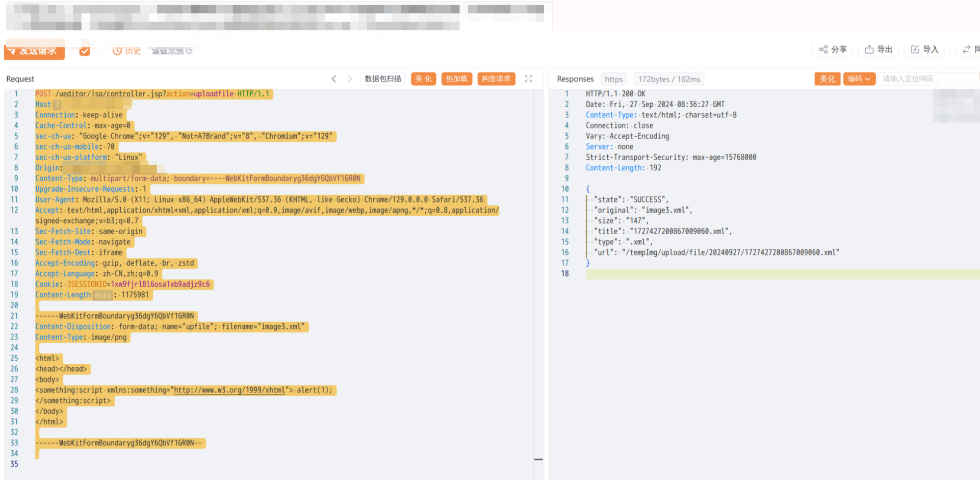The image size is (980, 480).
Task: Click the 导出 export icon
Action: point(869,49)
